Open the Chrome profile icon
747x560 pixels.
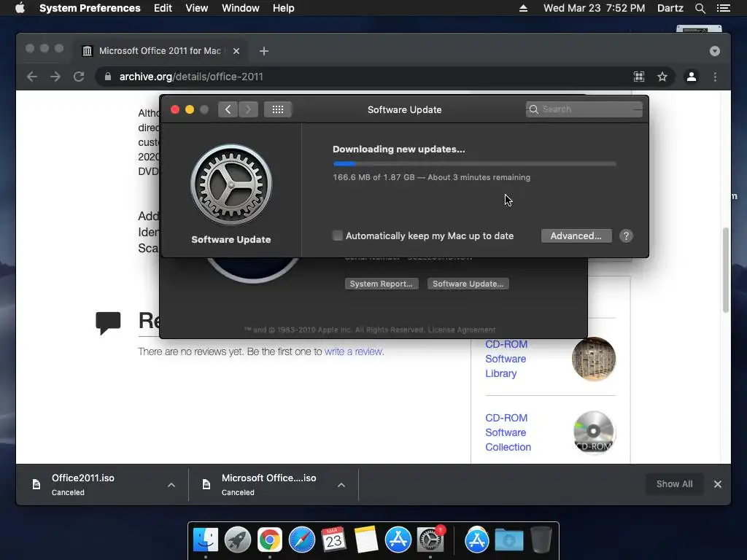(692, 77)
